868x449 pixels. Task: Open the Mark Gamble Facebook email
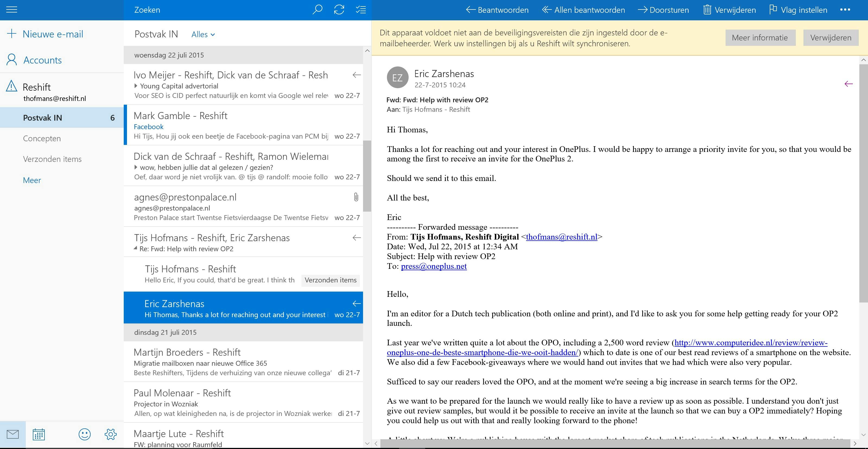click(x=243, y=125)
